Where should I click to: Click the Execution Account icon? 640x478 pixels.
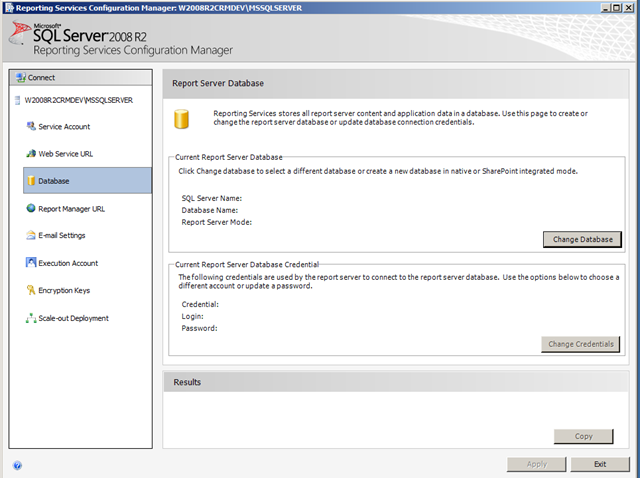coord(31,262)
